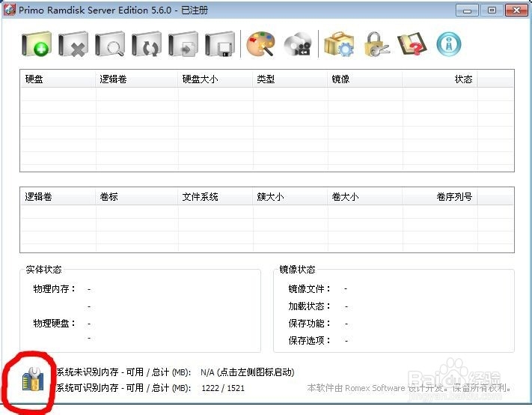
Task: Click the disk load image arrow icon
Action: point(183,44)
